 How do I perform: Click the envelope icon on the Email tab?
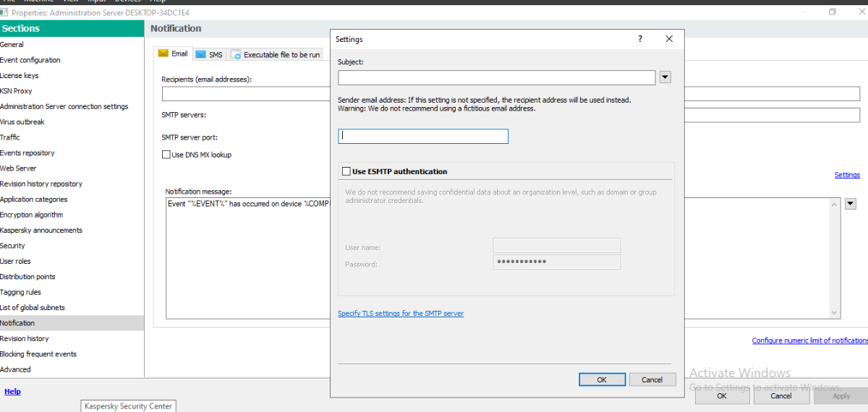click(x=163, y=53)
